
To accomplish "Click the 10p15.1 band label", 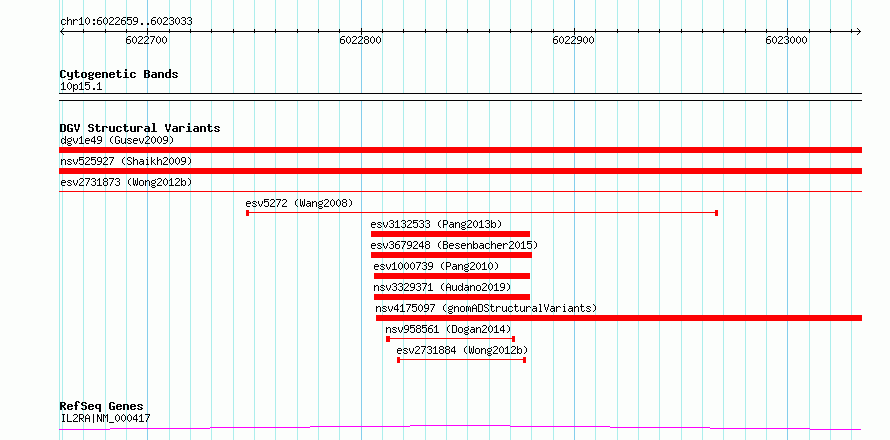I will tap(81, 87).
